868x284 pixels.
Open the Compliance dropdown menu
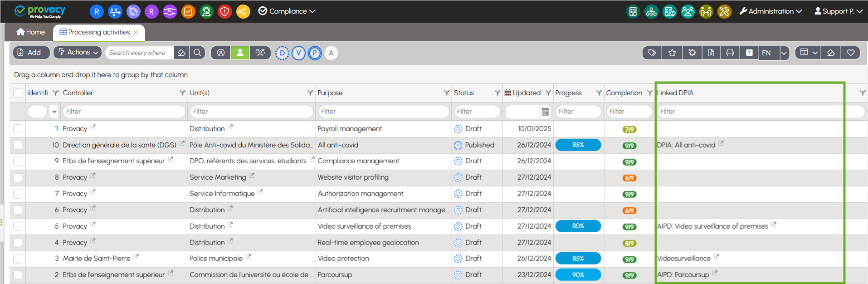[x=287, y=11]
